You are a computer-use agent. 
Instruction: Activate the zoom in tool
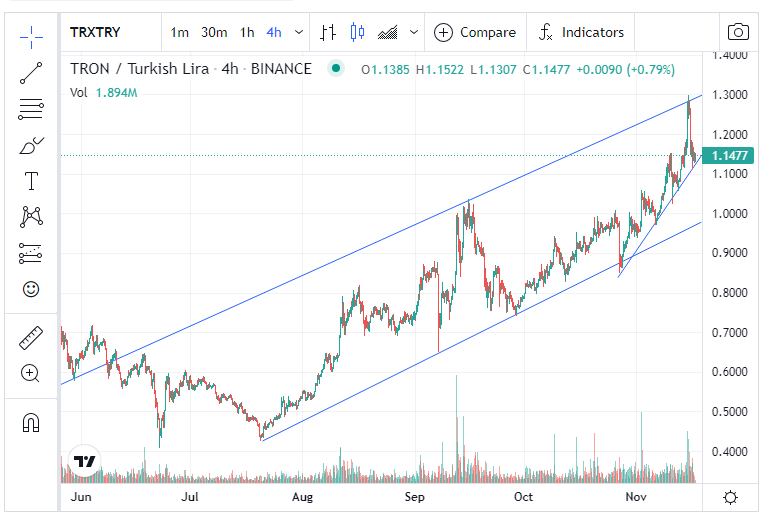pyautogui.click(x=30, y=373)
